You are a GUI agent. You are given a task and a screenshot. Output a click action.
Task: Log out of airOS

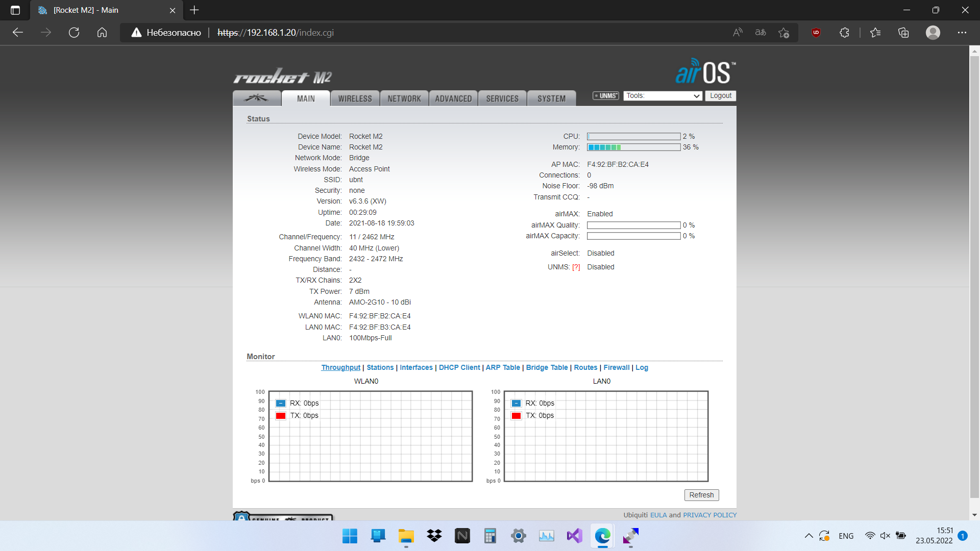point(720,96)
